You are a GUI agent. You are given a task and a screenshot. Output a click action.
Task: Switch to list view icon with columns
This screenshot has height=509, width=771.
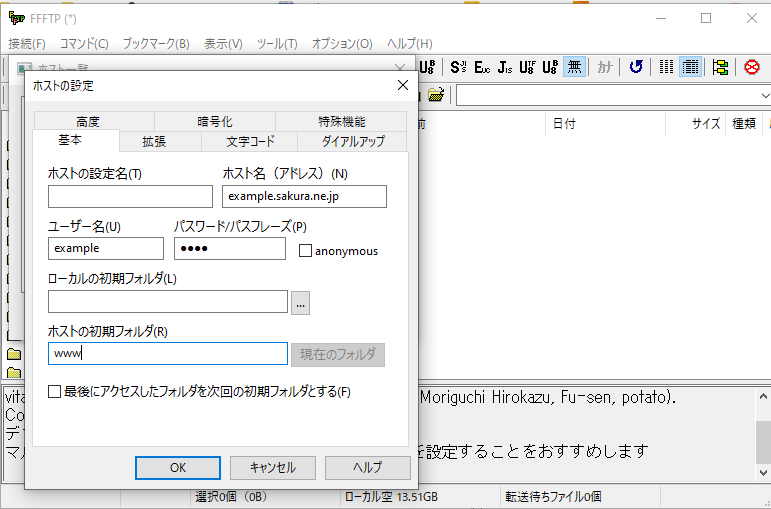pos(666,67)
